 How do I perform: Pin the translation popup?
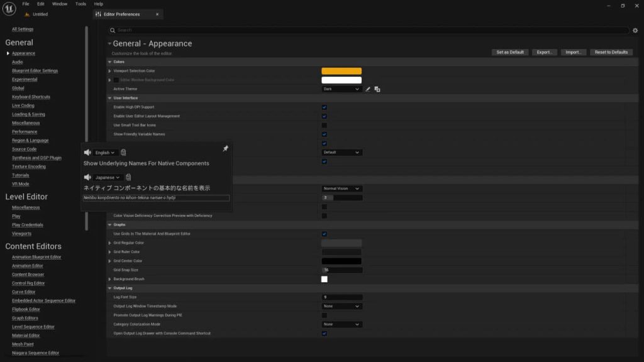click(226, 148)
